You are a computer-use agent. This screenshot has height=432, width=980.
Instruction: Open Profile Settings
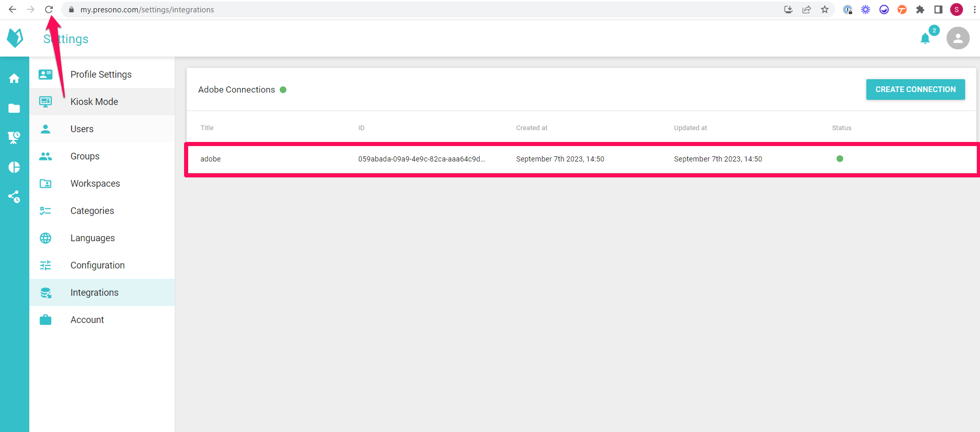click(102, 75)
